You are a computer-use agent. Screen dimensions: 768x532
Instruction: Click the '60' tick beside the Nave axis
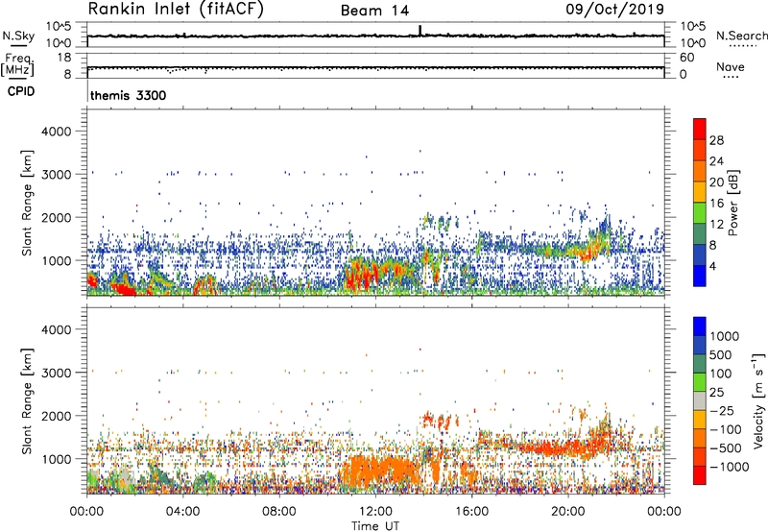click(x=686, y=58)
